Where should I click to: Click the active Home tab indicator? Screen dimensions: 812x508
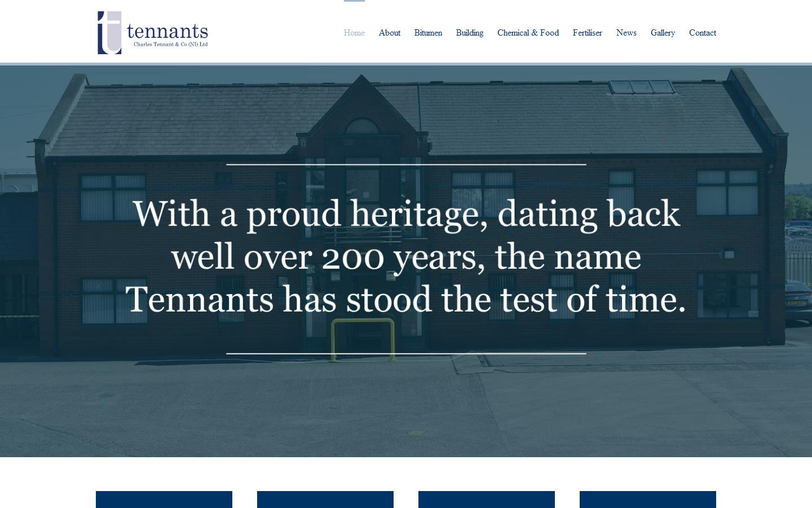(x=354, y=2)
